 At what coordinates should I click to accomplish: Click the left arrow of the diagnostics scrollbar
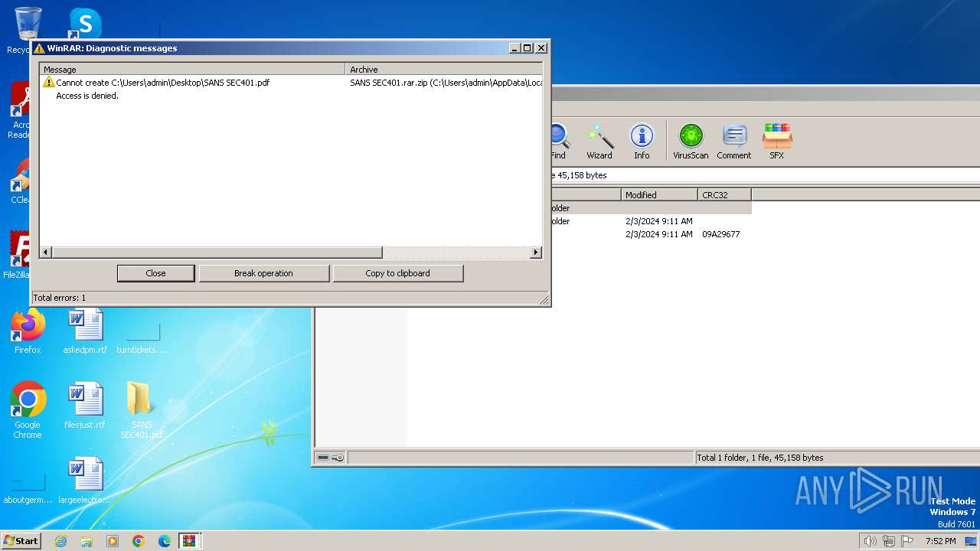tap(45, 253)
